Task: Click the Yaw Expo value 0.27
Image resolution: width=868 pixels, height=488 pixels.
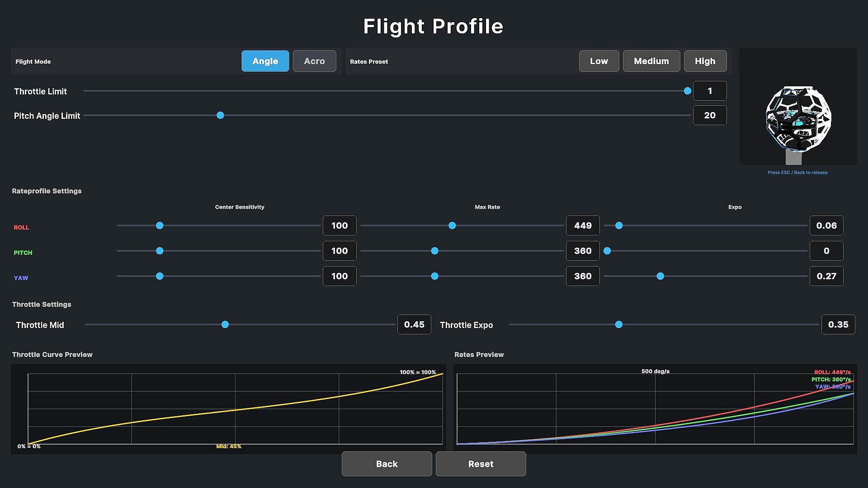Action: [826, 276]
